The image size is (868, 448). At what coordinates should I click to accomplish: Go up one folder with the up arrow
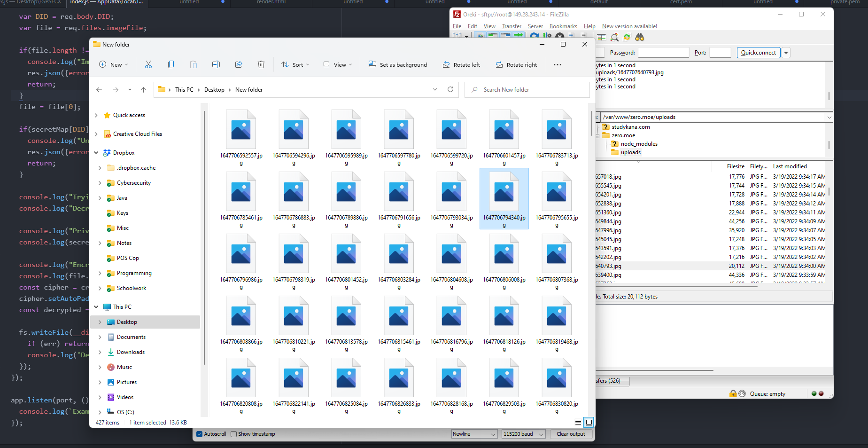coord(144,90)
